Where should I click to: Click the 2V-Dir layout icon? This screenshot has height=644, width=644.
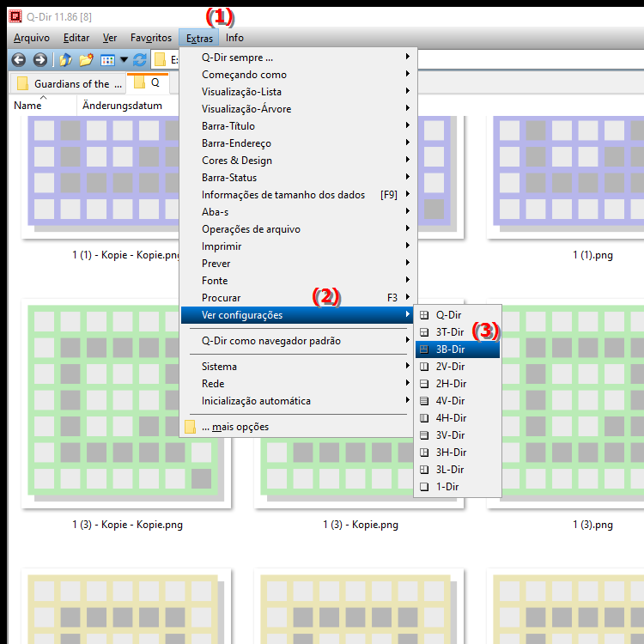[424, 367]
